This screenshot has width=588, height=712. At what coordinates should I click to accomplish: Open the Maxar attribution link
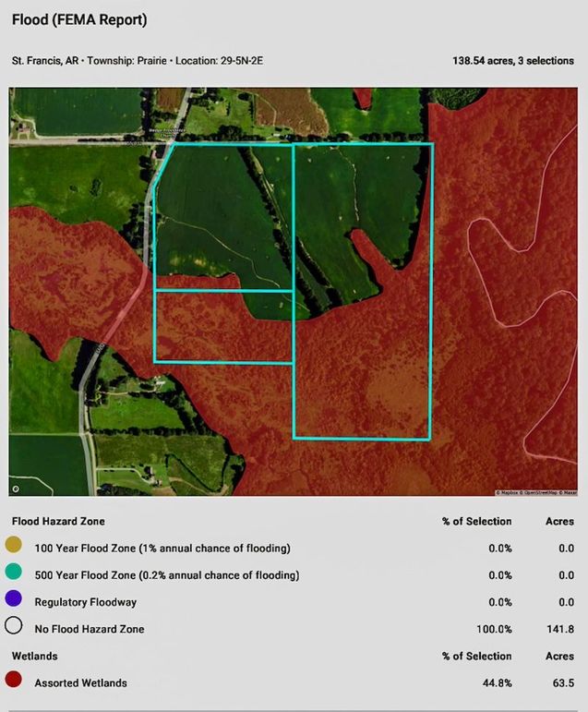[x=567, y=493]
